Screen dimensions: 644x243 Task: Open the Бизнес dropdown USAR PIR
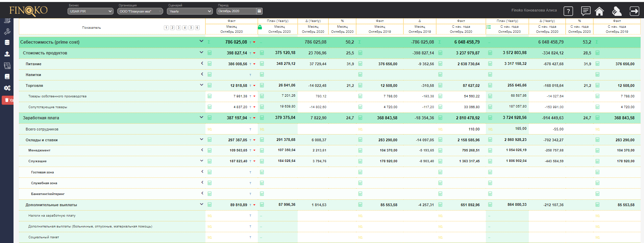click(x=91, y=11)
